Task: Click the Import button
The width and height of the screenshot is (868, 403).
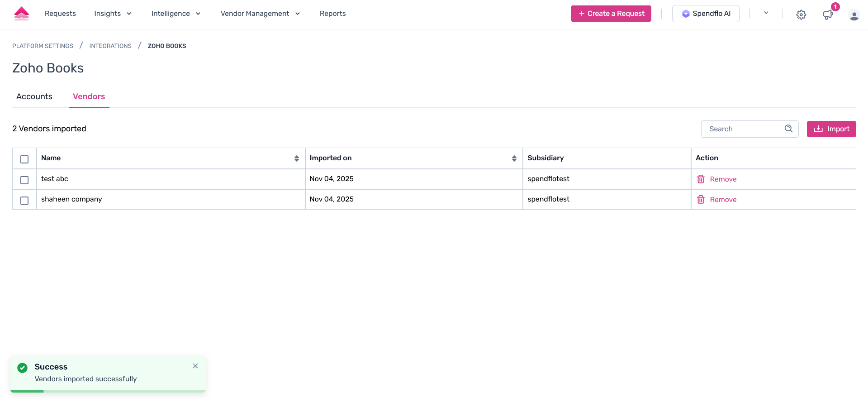Action: (831, 129)
